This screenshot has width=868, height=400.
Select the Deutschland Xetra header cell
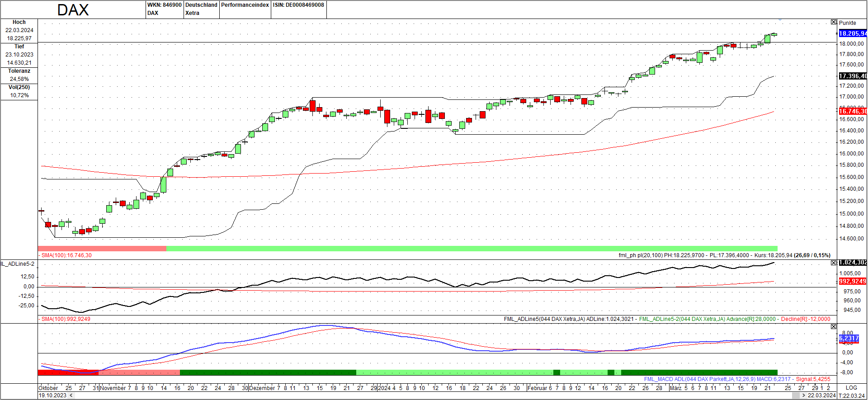tap(201, 9)
